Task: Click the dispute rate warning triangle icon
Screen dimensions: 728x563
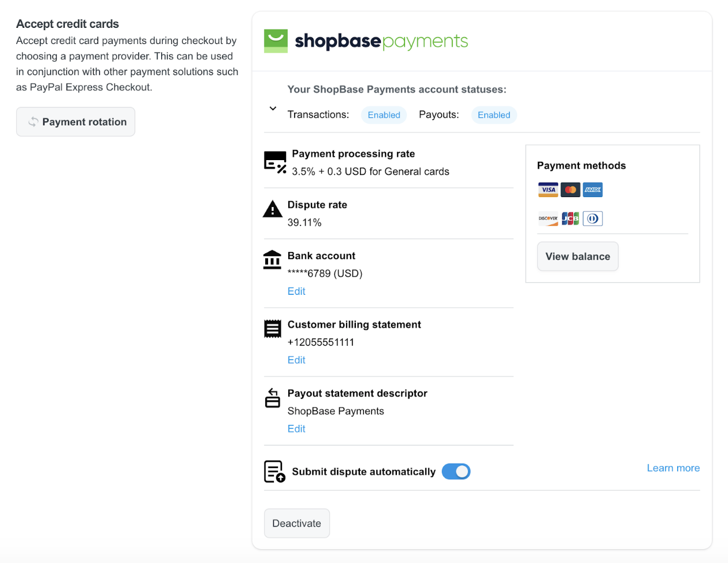Action: click(272, 209)
